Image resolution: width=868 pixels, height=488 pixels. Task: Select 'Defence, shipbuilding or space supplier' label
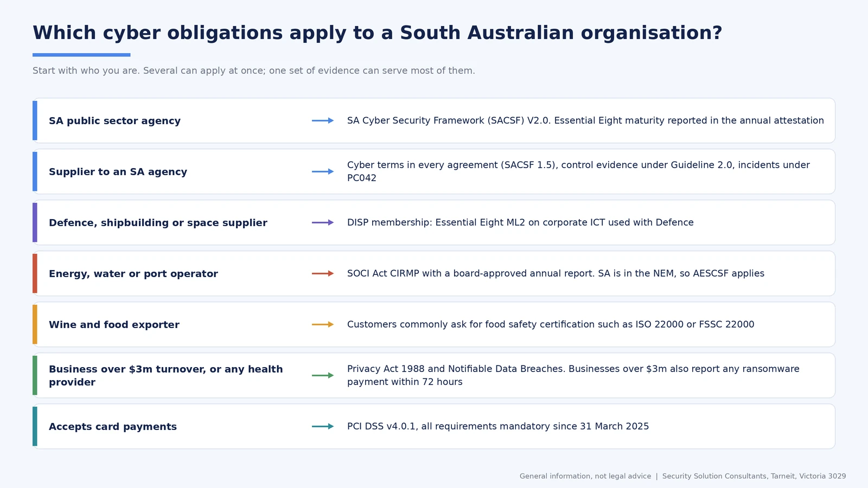click(x=158, y=223)
